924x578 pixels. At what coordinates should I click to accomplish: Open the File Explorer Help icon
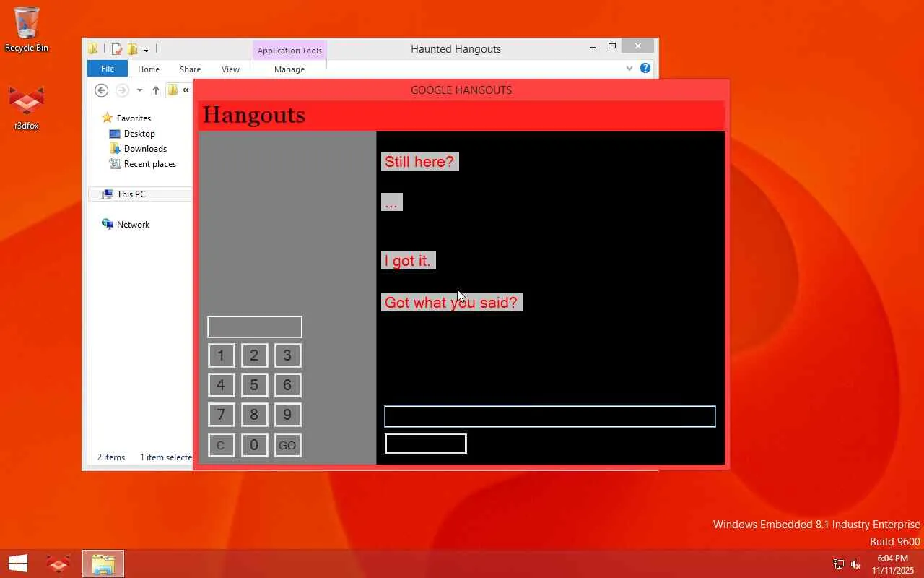[645, 69]
